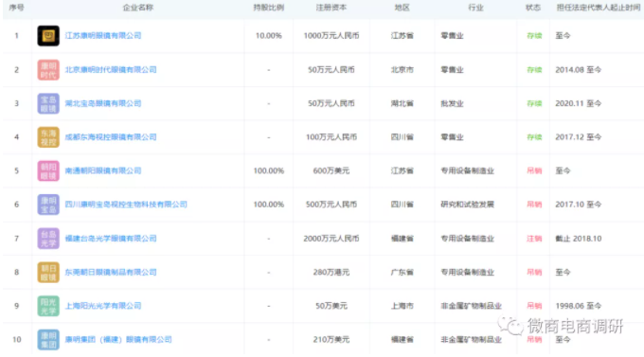
Task: Click the 北京市 region cell
Action: [x=402, y=70]
